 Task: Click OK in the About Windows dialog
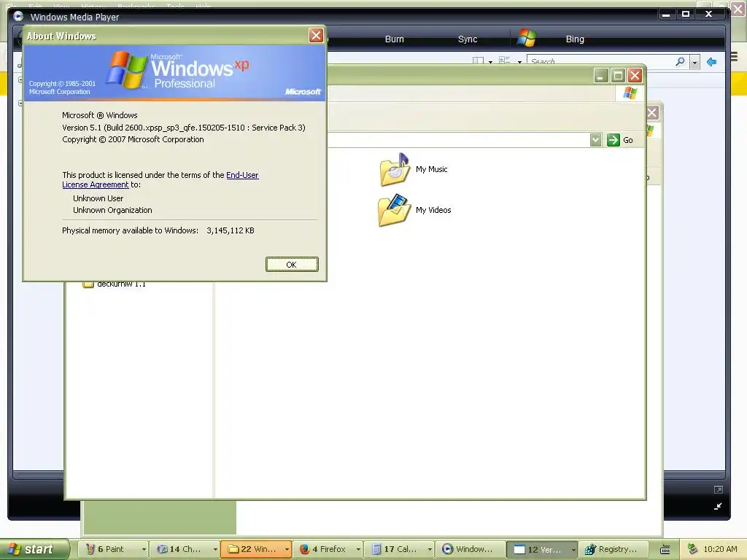(x=292, y=264)
